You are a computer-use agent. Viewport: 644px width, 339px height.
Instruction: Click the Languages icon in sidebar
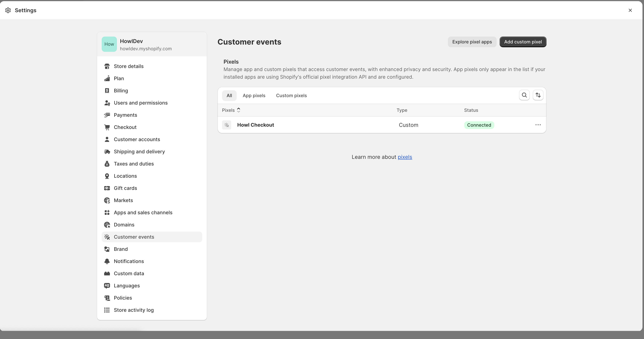(107, 286)
